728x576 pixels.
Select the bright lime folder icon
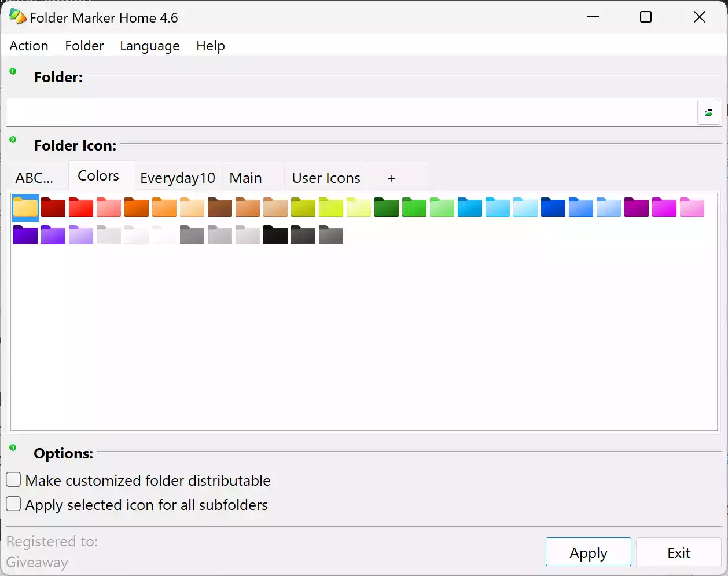[331, 208]
